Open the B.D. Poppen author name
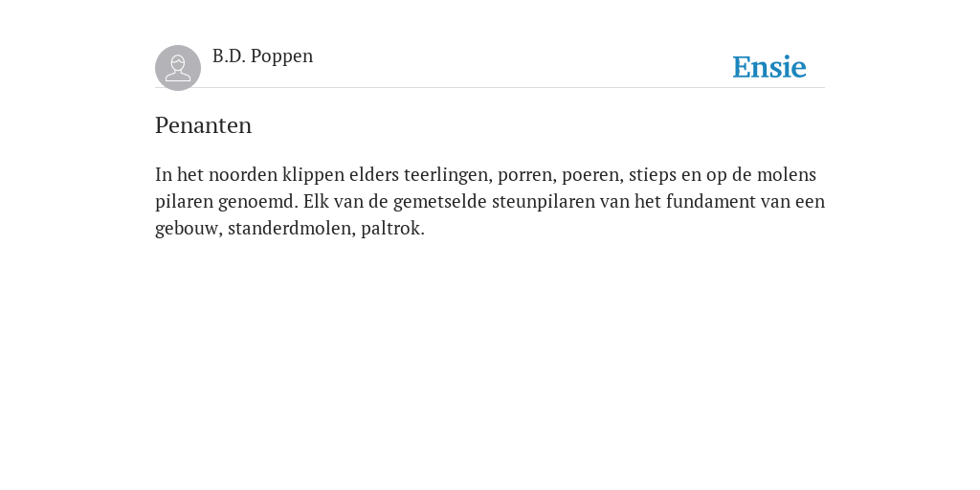The width and height of the screenshot is (980, 490). pyautogui.click(x=262, y=56)
